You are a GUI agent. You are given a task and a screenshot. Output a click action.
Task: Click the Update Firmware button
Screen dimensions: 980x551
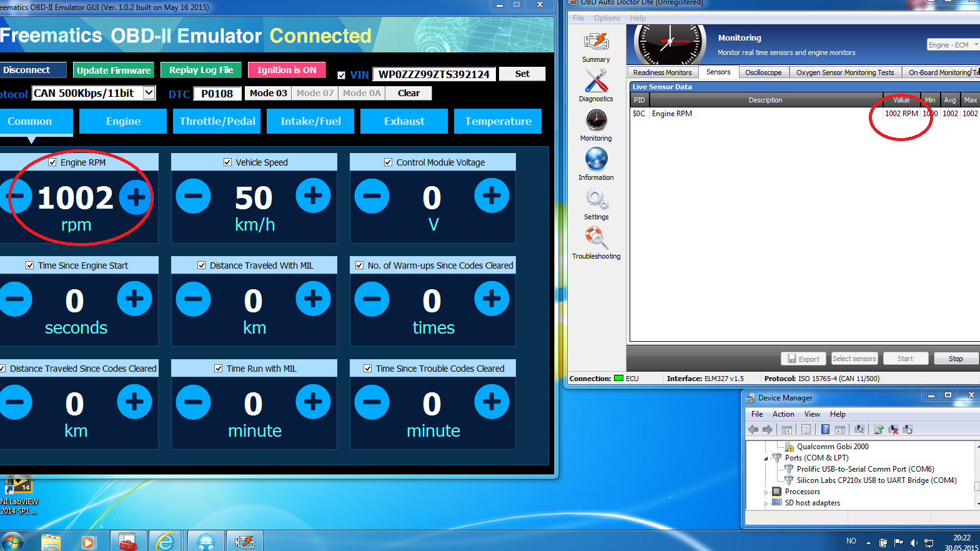114,70
